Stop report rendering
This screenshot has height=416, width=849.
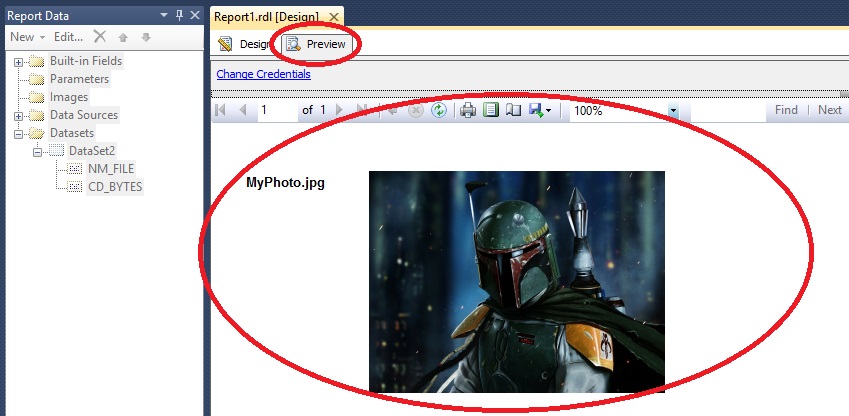[415, 110]
